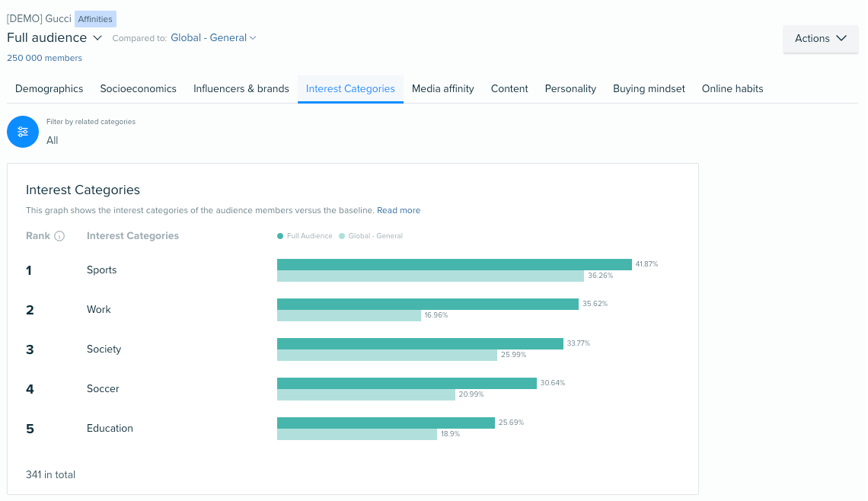Viewport: 868px width, 501px height.
Task: Click the info icon next to Rank
Action: click(x=59, y=235)
